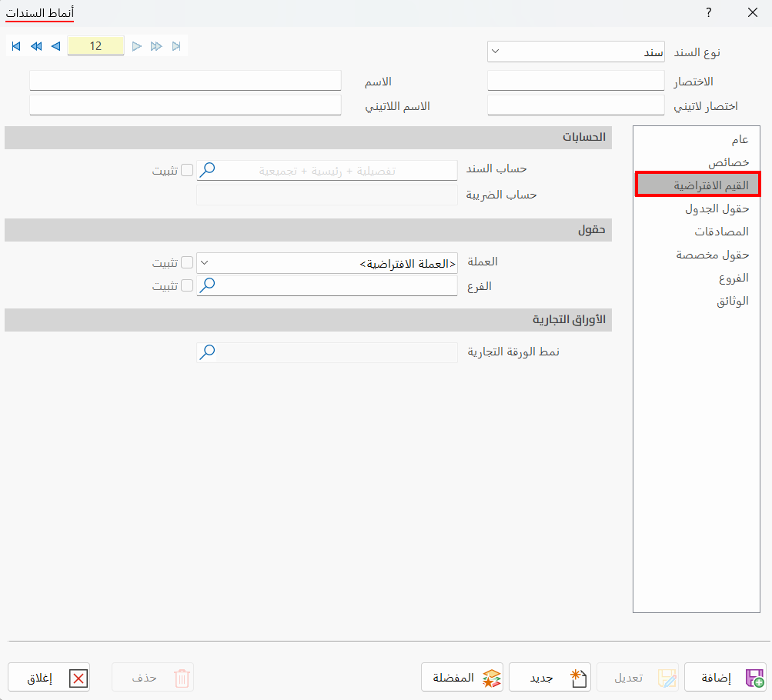Jump to the first record

[16, 46]
